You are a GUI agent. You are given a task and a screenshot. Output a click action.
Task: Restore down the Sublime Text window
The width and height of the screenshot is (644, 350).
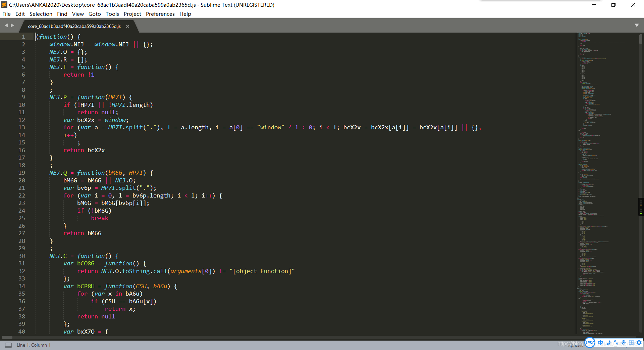[613, 5]
